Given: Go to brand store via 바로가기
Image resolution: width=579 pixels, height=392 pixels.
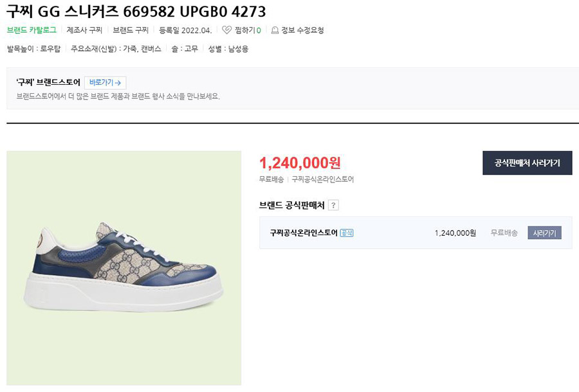Looking at the screenshot, I should (106, 83).
